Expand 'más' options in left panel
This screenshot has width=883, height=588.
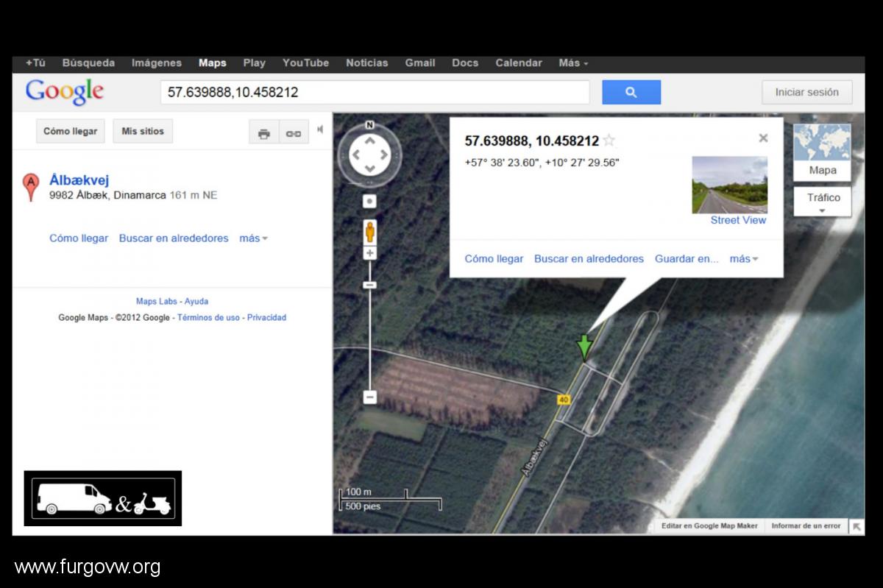253,238
